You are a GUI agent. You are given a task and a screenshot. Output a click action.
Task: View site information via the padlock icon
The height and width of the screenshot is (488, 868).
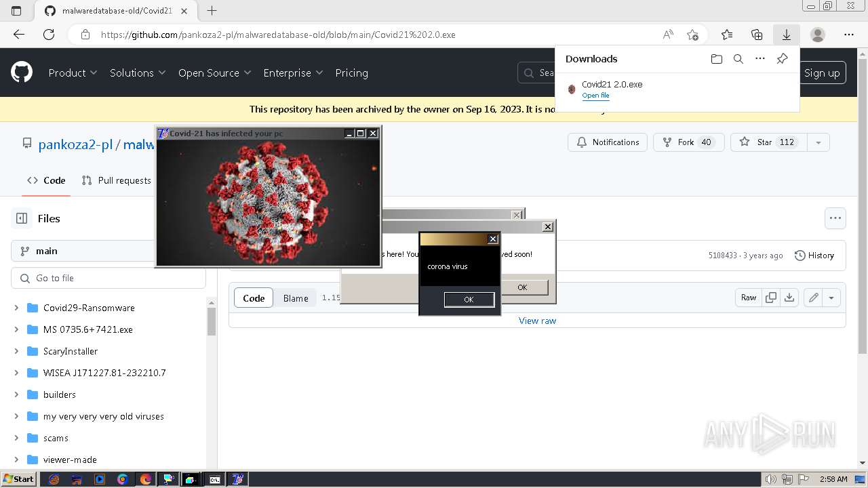85,35
